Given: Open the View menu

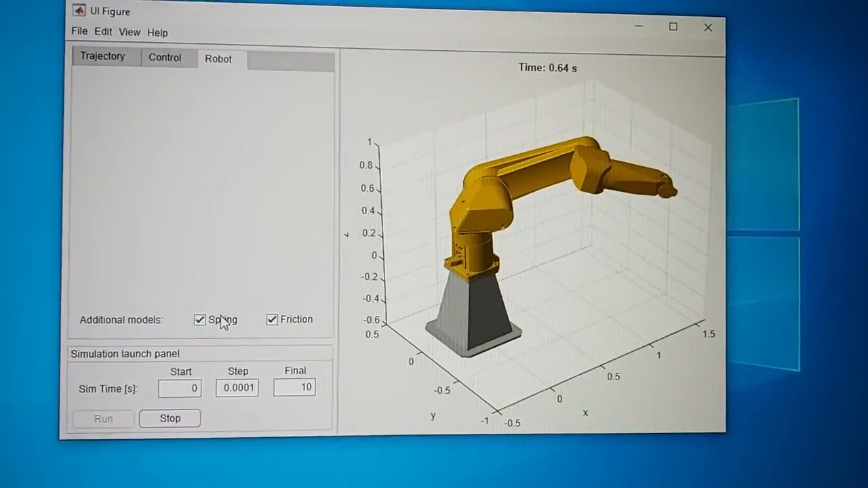Looking at the screenshot, I should (130, 32).
